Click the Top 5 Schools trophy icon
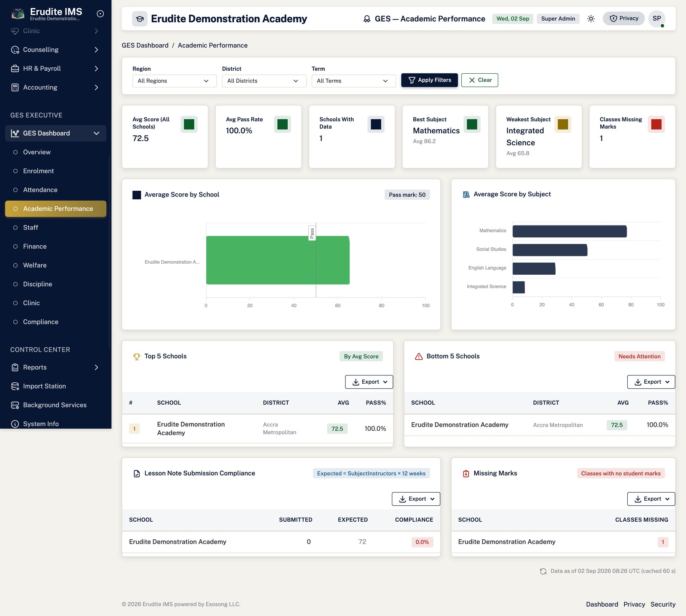Image resolution: width=686 pixels, height=616 pixels. click(137, 357)
